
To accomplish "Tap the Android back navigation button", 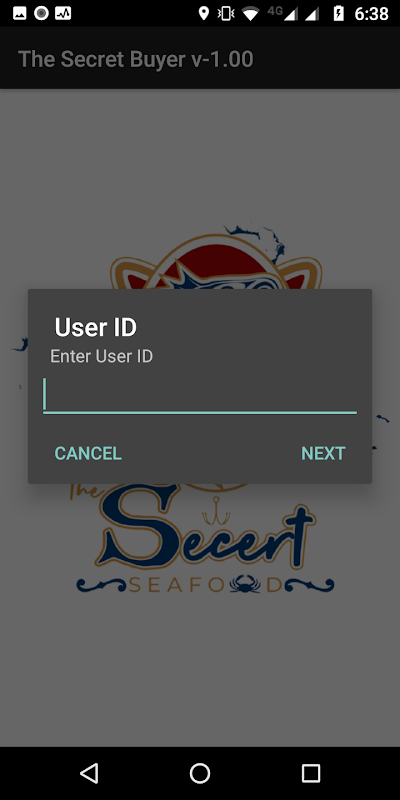I will pyautogui.click(x=90, y=773).
